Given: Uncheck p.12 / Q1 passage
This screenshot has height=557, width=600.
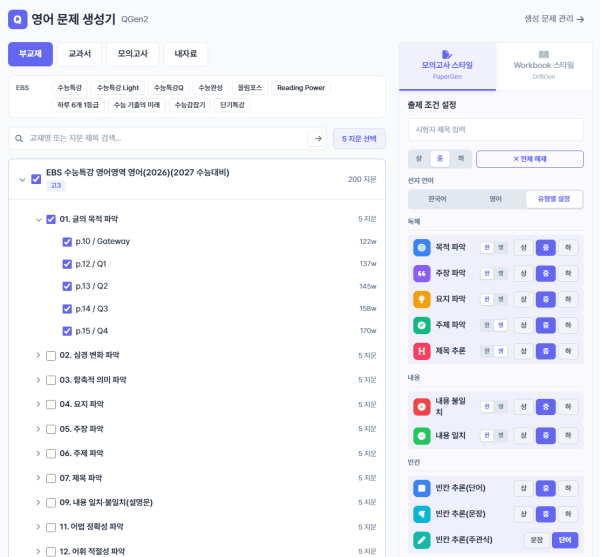Looking at the screenshot, I should 67,264.
